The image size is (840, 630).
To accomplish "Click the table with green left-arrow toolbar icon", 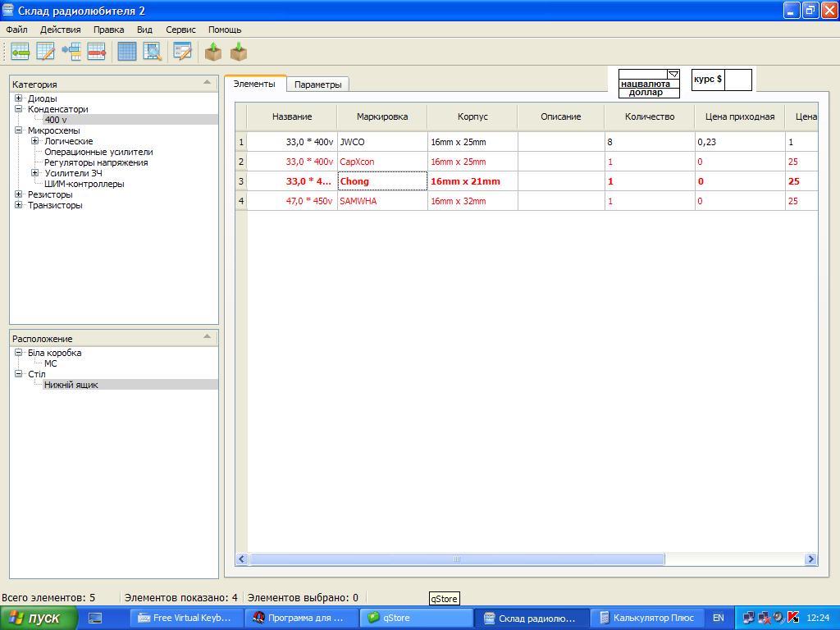I will 20,52.
